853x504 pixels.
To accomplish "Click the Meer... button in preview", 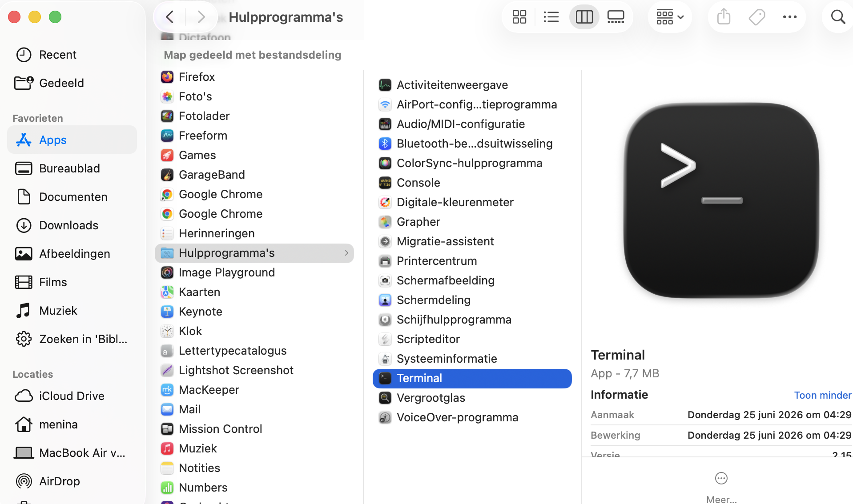I will 721,488.
